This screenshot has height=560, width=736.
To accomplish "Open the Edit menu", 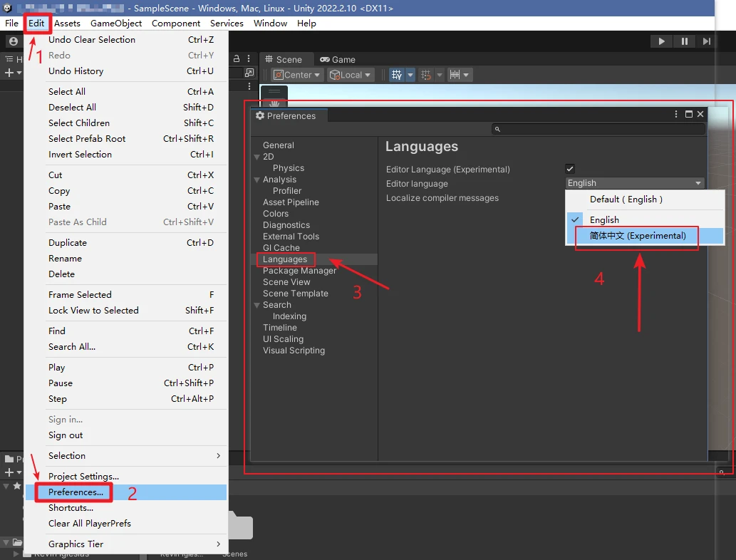I will click(36, 23).
